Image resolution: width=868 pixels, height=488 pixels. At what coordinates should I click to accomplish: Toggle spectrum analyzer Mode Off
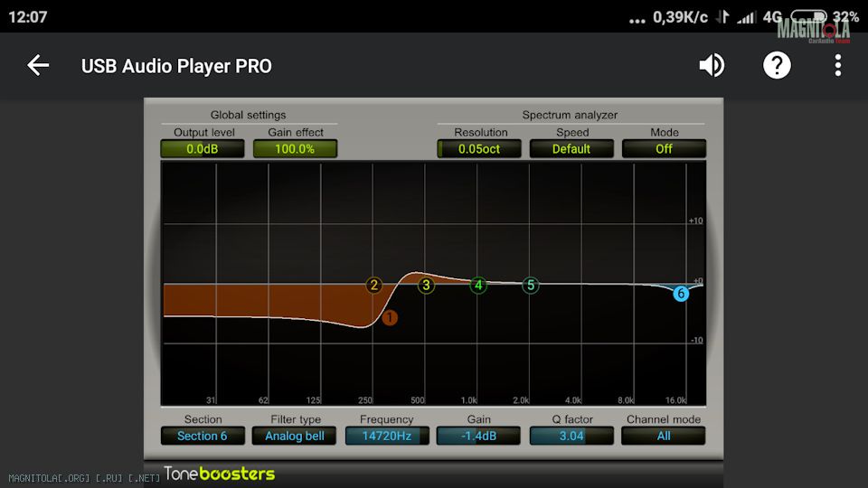[x=664, y=149]
